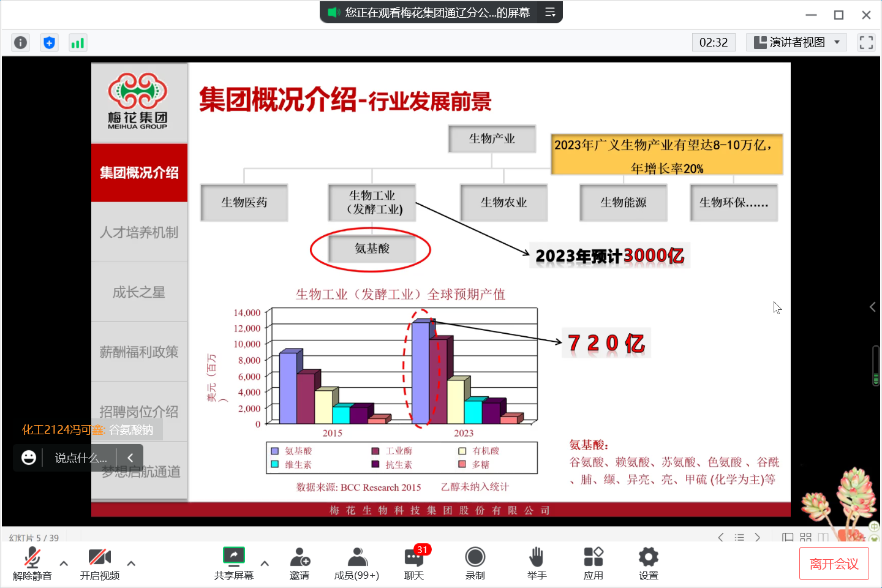This screenshot has width=882, height=588.
Task: Open the presenter view dropdown
Action: click(796, 42)
